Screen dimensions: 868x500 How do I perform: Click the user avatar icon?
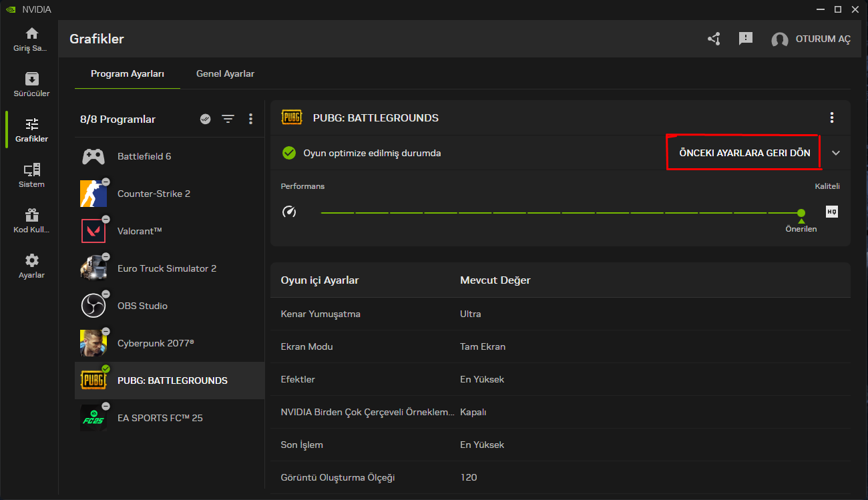(780, 39)
